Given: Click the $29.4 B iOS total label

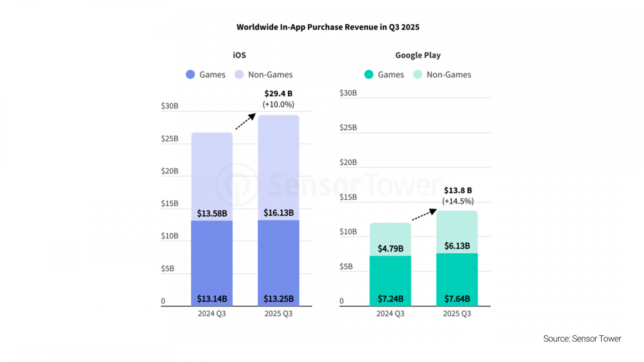Looking at the screenshot, I should tap(279, 93).
